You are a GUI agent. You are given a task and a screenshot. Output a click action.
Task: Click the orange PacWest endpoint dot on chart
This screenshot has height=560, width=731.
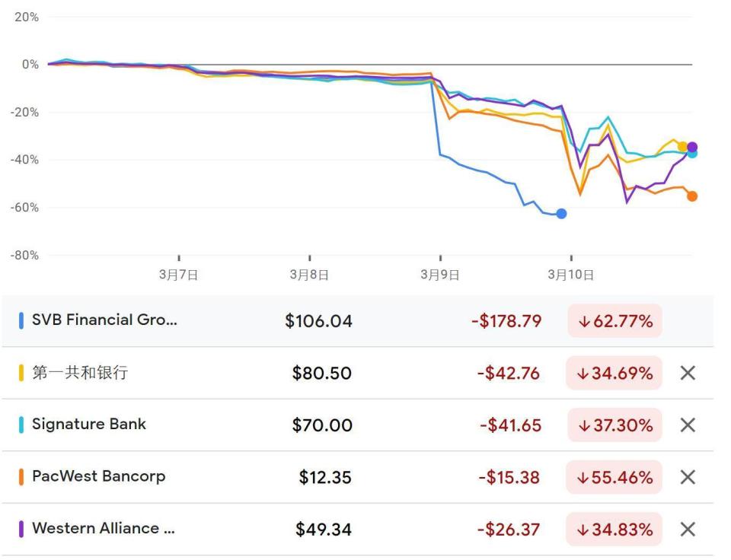tap(692, 196)
